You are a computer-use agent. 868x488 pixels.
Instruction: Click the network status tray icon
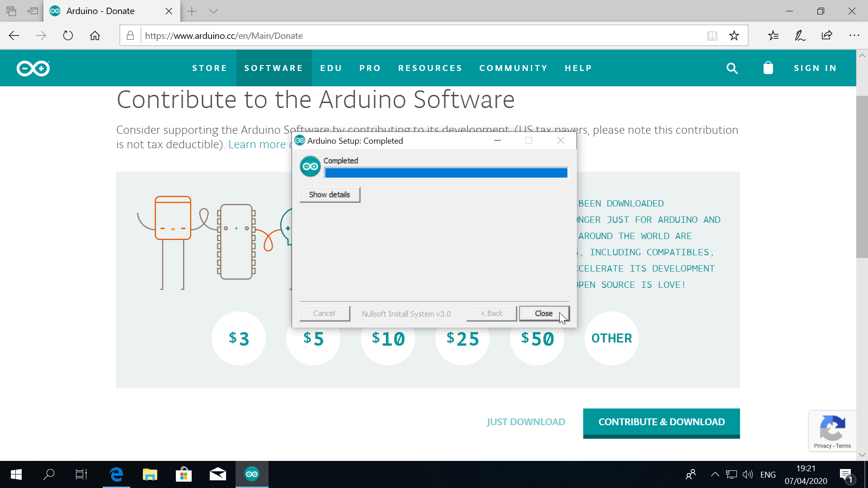(731, 474)
